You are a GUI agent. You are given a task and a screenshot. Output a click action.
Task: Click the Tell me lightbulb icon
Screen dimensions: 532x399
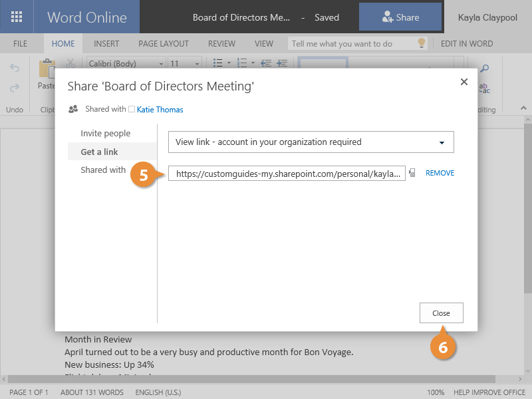(x=420, y=43)
